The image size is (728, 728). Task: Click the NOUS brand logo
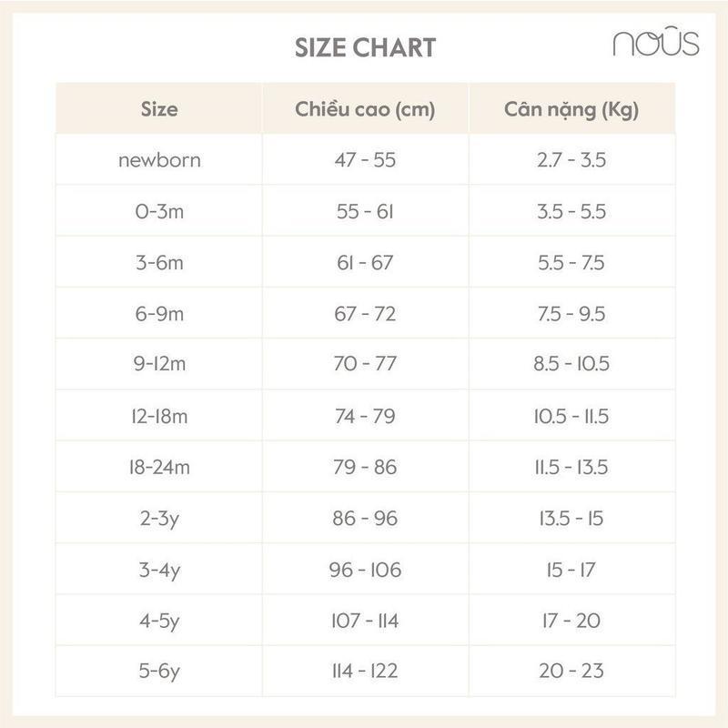pyautogui.click(x=655, y=44)
